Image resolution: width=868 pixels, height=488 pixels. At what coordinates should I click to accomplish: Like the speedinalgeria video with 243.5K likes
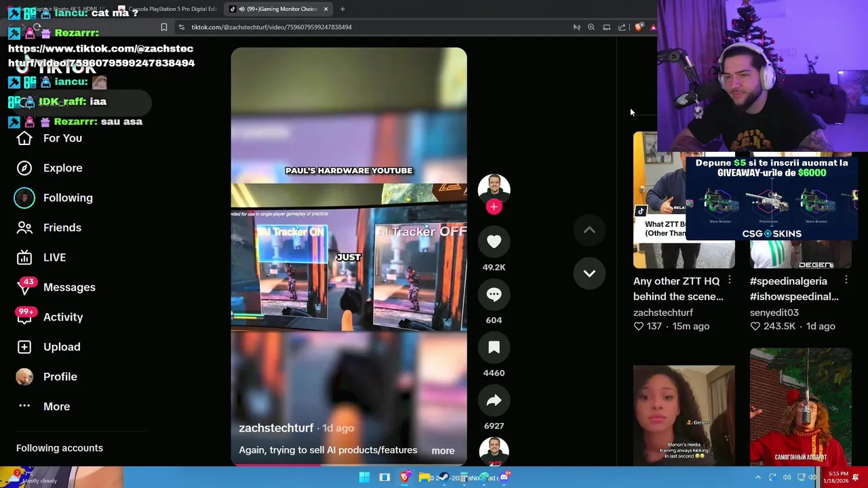point(755,326)
